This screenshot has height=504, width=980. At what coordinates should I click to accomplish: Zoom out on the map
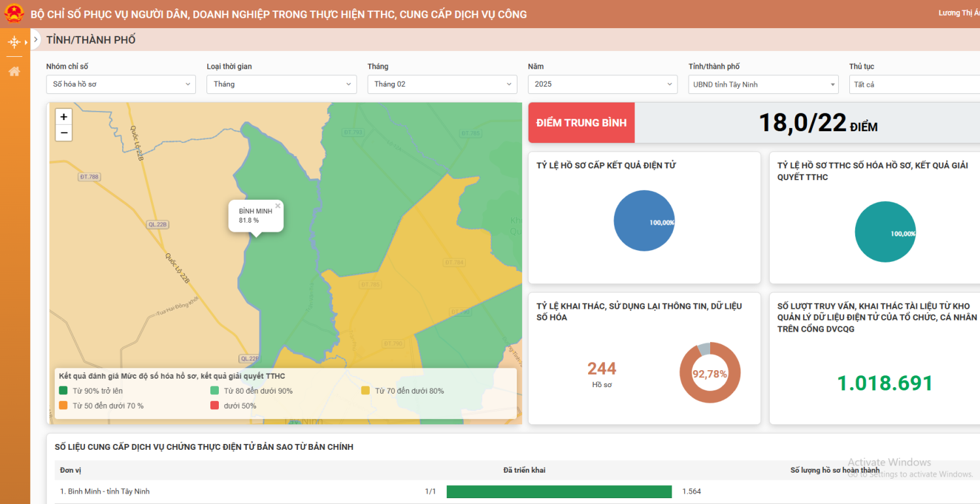63,133
